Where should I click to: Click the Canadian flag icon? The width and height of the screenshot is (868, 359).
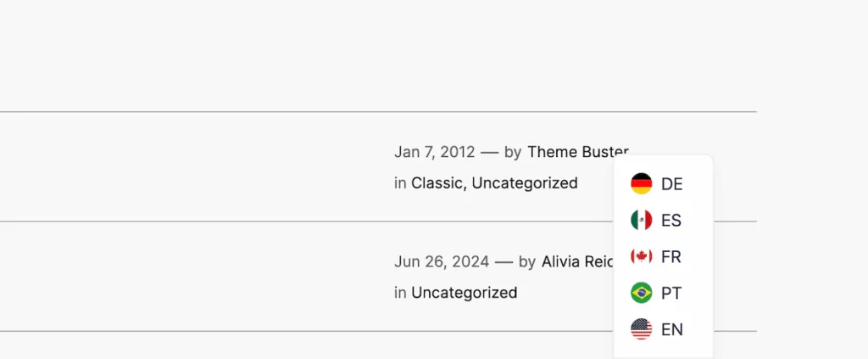(642, 256)
